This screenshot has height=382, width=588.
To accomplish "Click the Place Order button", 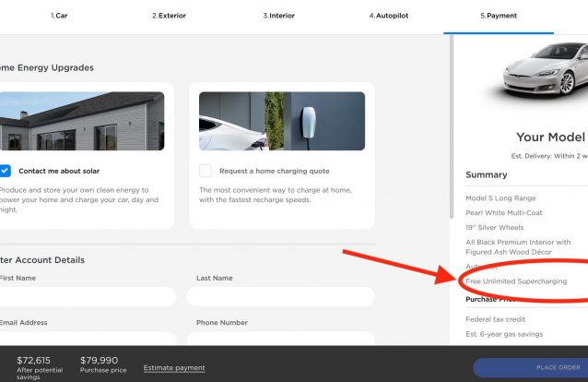I will click(x=530, y=367).
